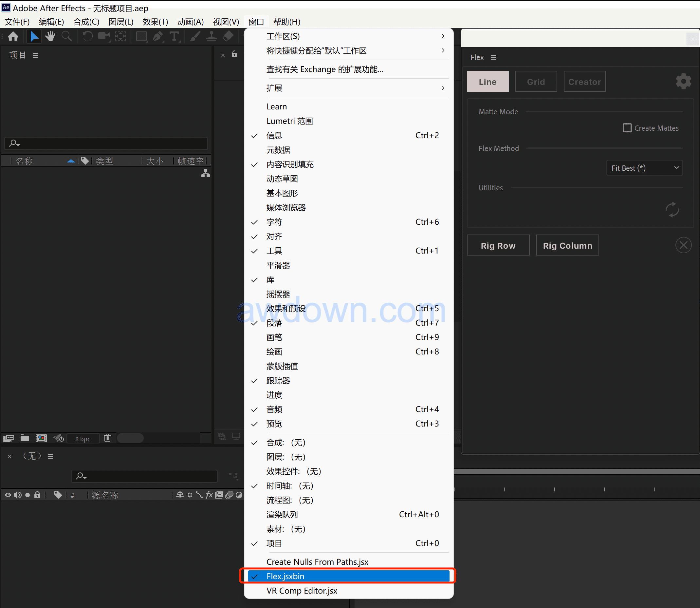Image resolution: width=700 pixels, height=608 pixels.
Task: Click the Home icon in toolbar
Action: point(13,36)
